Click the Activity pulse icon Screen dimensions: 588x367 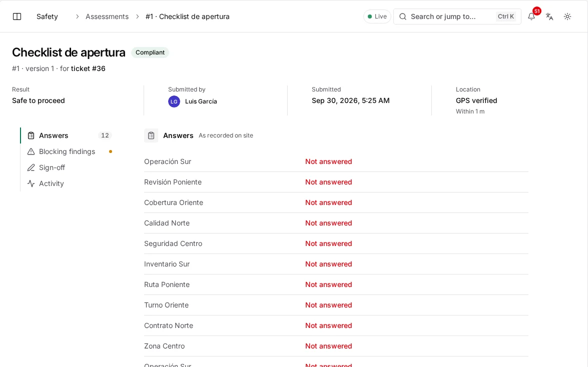pos(31,183)
